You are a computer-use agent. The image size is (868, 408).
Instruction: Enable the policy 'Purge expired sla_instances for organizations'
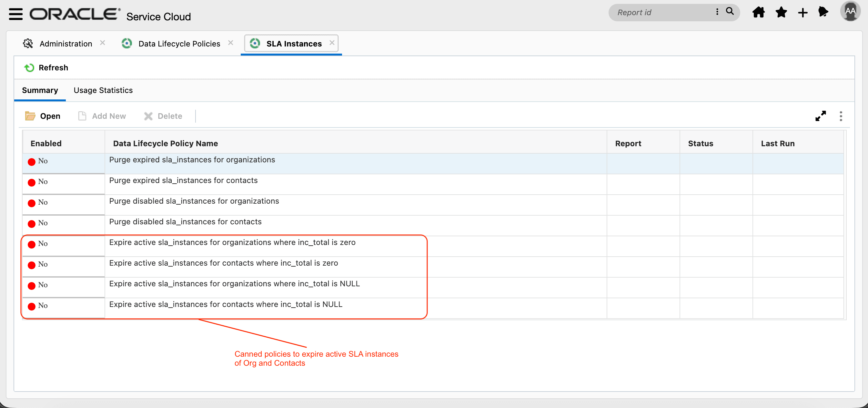tap(32, 162)
